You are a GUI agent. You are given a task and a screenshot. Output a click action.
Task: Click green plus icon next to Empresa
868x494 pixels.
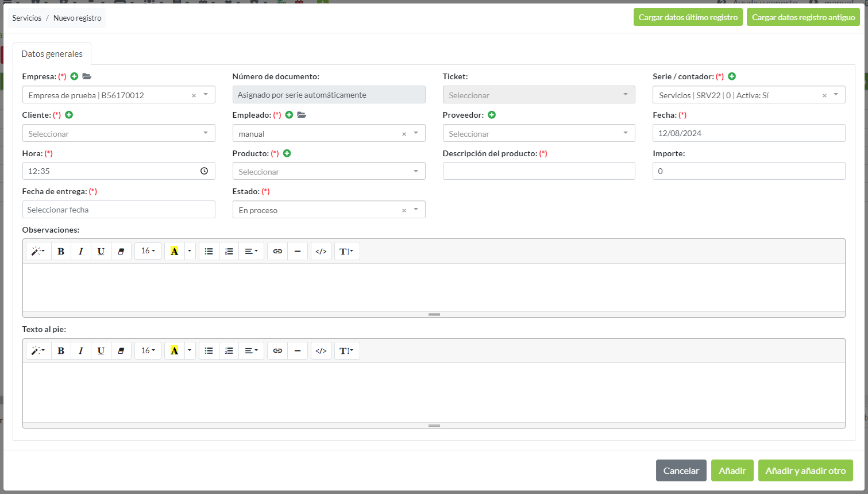pos(74,76)
